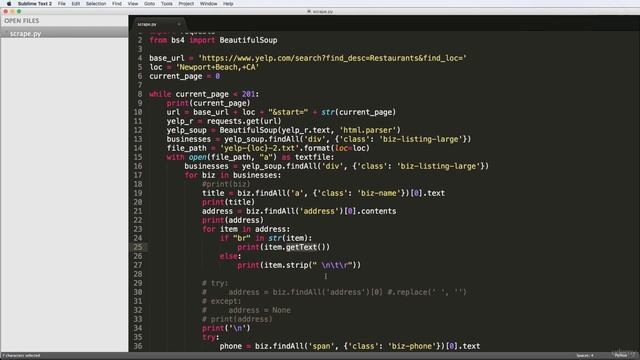Click print(title) on line 20
Image resolution: width=640 pixels, height=360 pixels.
(228, 202)
